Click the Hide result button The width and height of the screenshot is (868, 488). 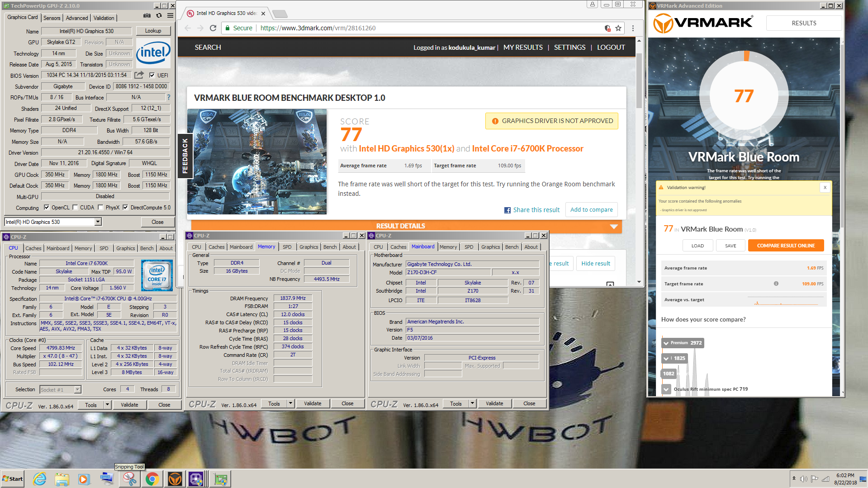pos(595,263)
